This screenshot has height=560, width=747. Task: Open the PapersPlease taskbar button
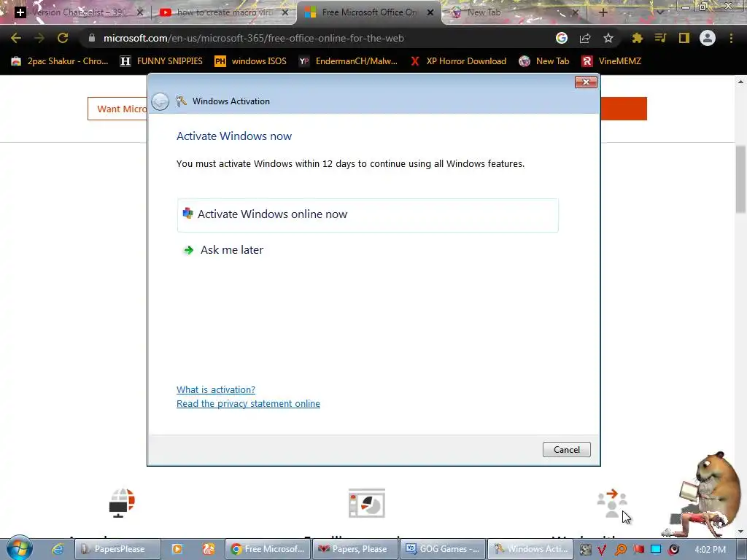[117, 549]
